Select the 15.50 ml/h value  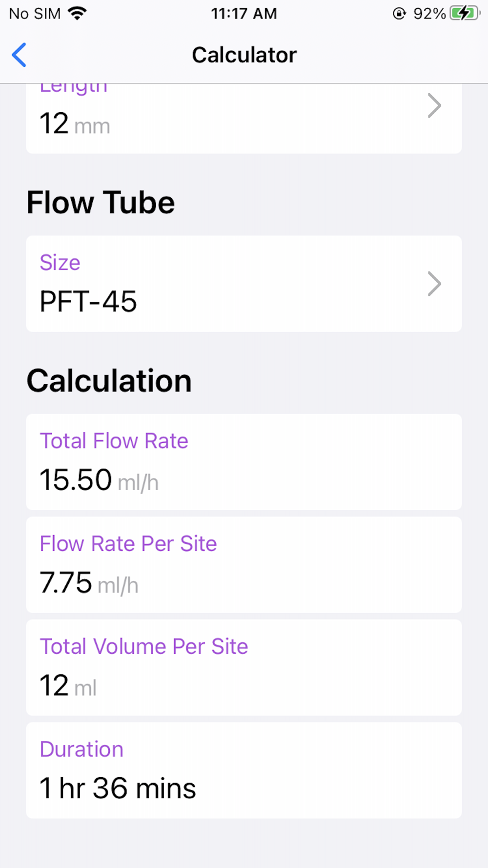pyautogui.click(x=99, y=480)
